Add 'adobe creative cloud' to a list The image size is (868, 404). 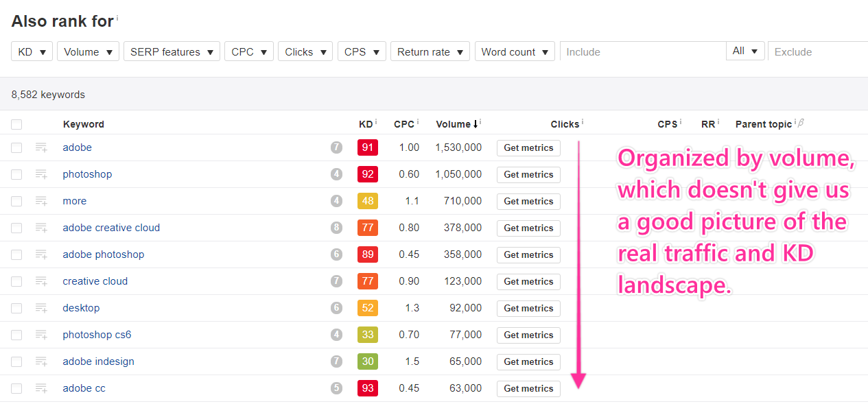pos(41,228)
